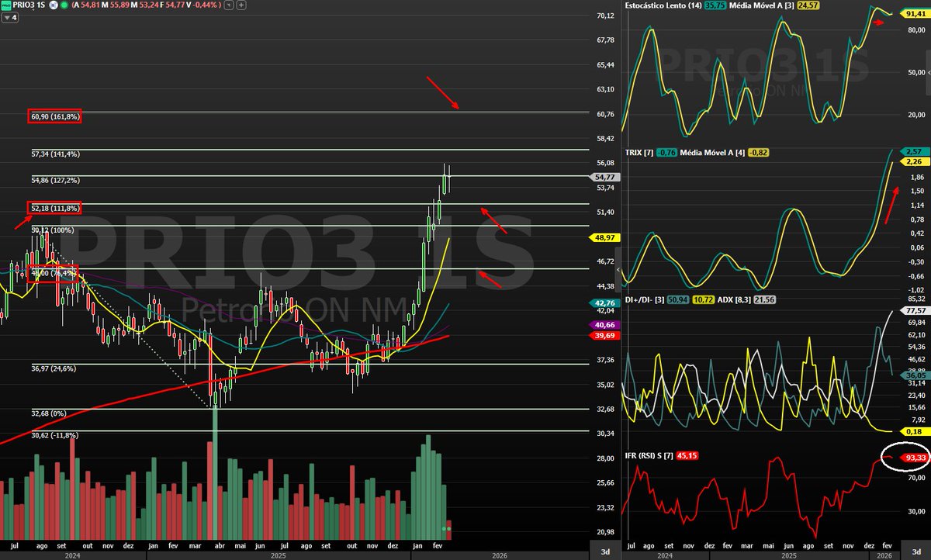Click the IFR (RSI) S [7] indicator label
Image resolution: width=931 pixels, height=560 pixels.
point(650,455)
